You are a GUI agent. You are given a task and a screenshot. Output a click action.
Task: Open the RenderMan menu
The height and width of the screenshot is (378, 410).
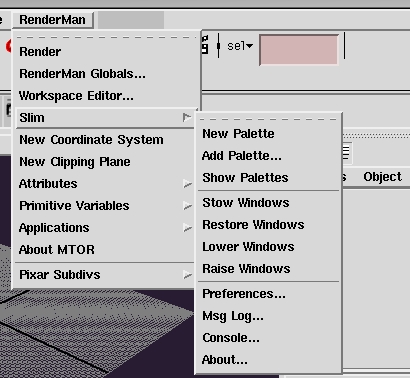(53, 20)
